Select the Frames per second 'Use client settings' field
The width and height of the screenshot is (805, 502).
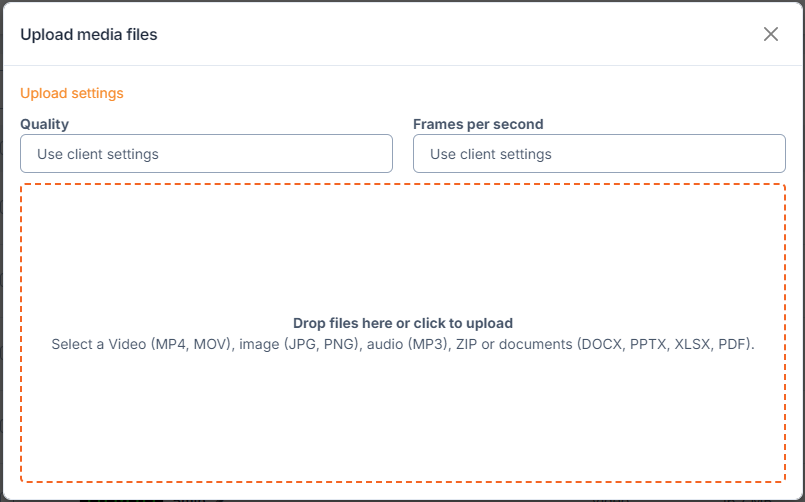[599, 153]
